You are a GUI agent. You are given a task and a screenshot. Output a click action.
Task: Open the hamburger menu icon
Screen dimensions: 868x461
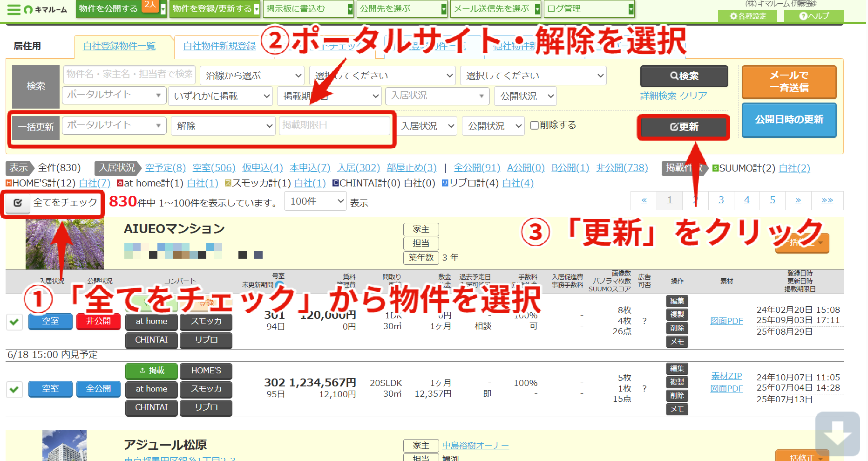(14, 9)
